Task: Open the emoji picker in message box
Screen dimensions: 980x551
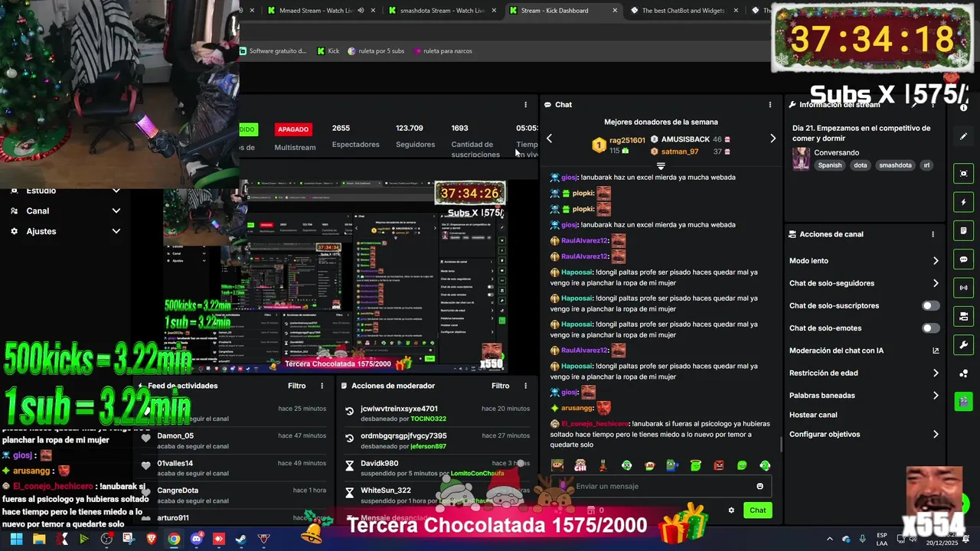Action: point(759,486)
